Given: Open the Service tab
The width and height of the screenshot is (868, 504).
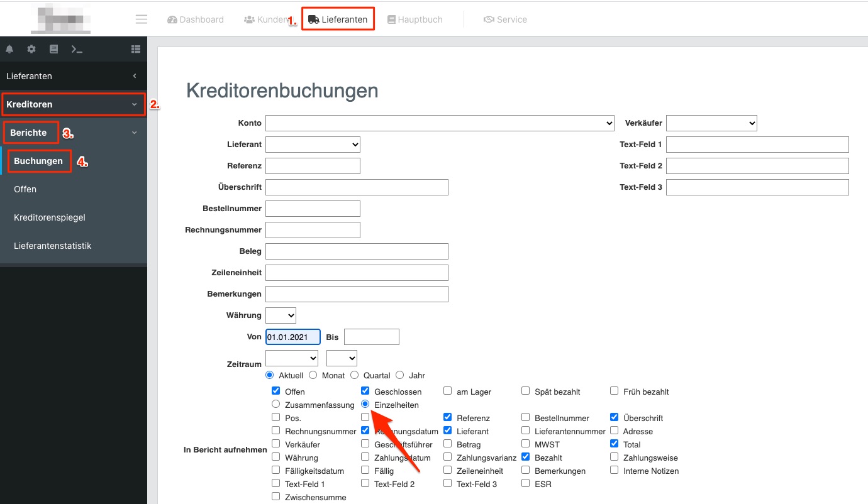Looking at the screenshot, I should [505, 19].
